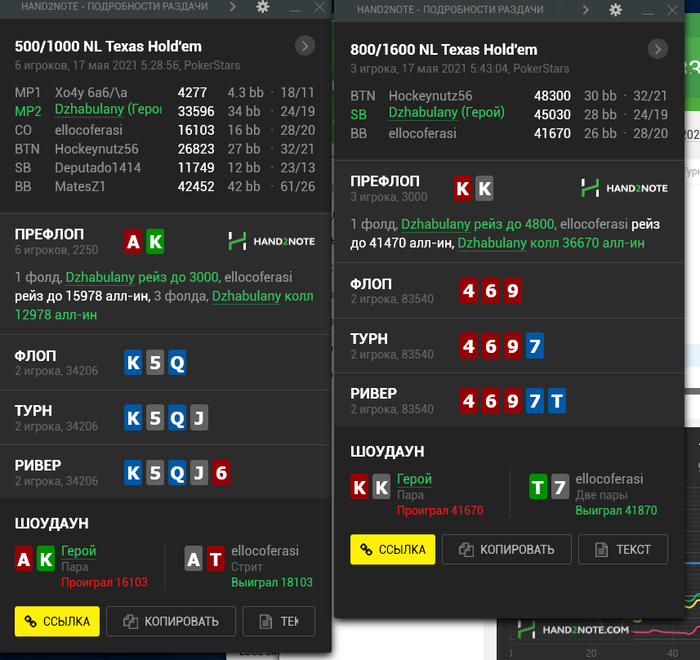Viewport: 700px width, 660px height.
Task: Click 'Проиграл 16103' result text
Action: pos(104,582)
